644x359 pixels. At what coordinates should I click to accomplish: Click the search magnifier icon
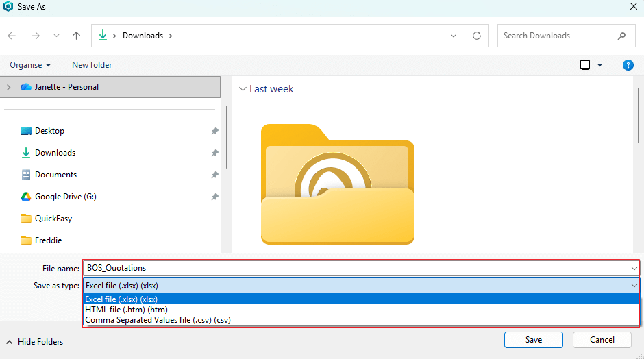click(x=622, y=36)
